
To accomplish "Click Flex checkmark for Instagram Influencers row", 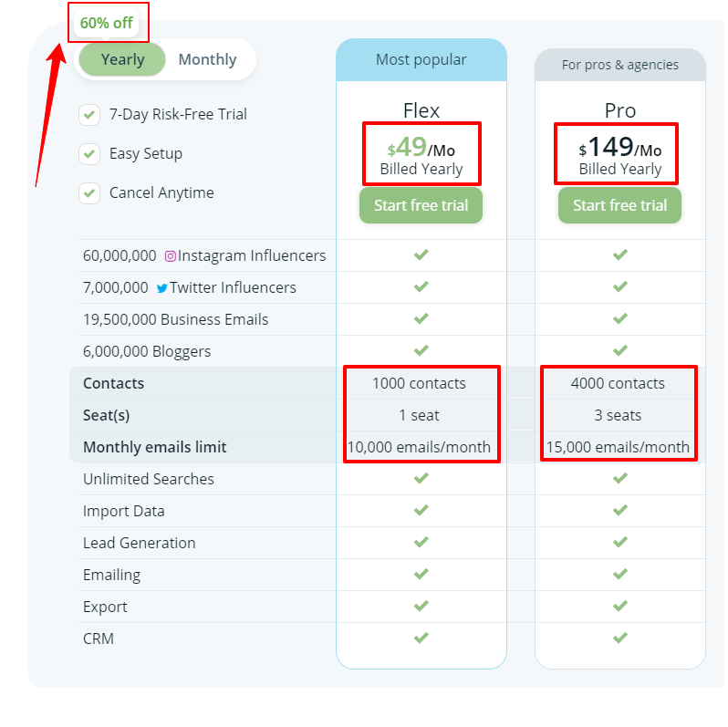I will (421, 255).
